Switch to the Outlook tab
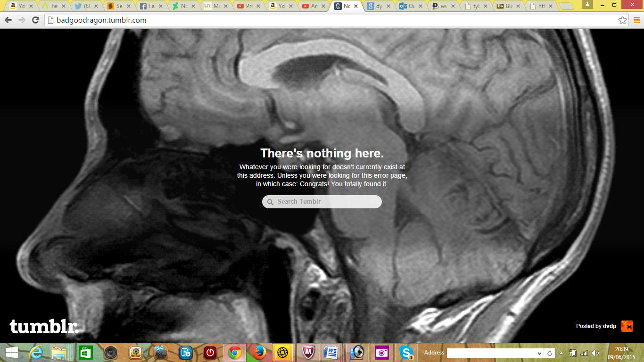This screenshot has height=362, width=644. 410,6
